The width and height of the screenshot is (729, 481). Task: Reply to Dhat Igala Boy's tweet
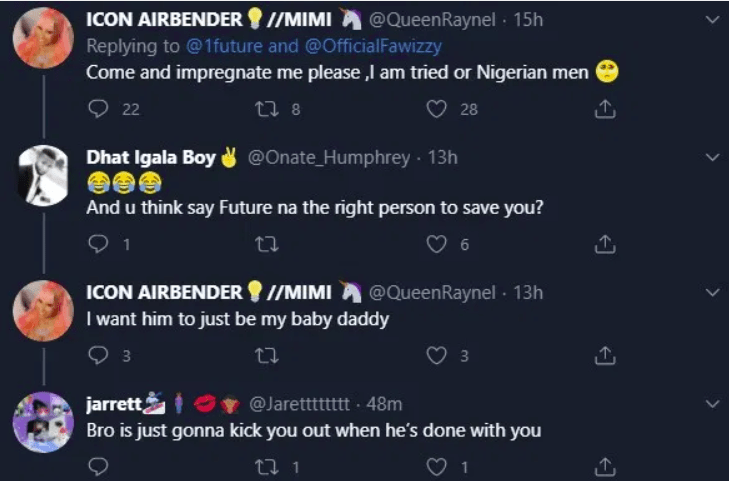98,244
